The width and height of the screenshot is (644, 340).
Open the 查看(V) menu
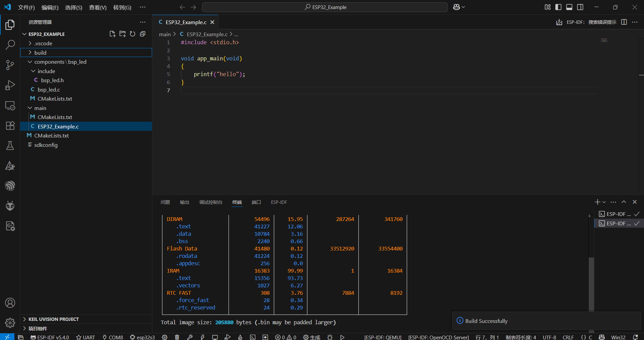(x=98, y=7)
